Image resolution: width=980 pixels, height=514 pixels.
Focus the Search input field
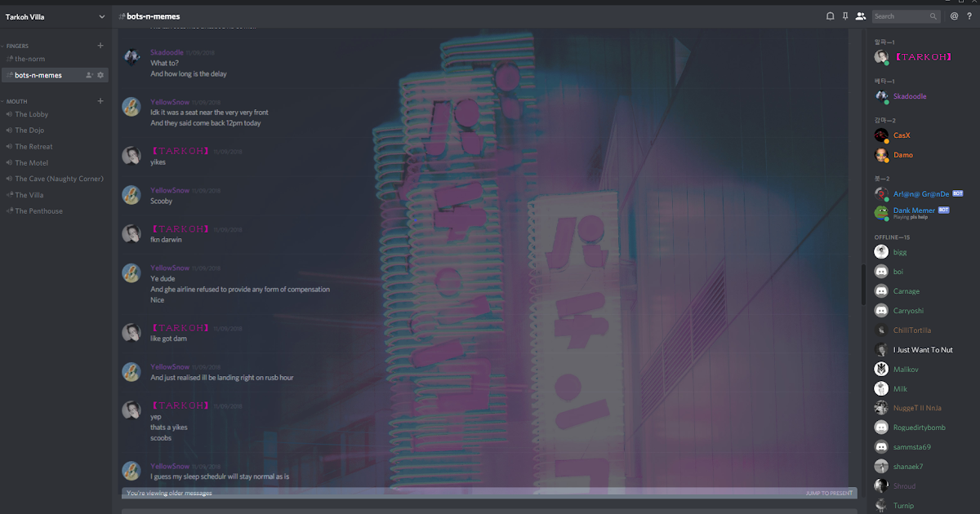click(906, 16)
